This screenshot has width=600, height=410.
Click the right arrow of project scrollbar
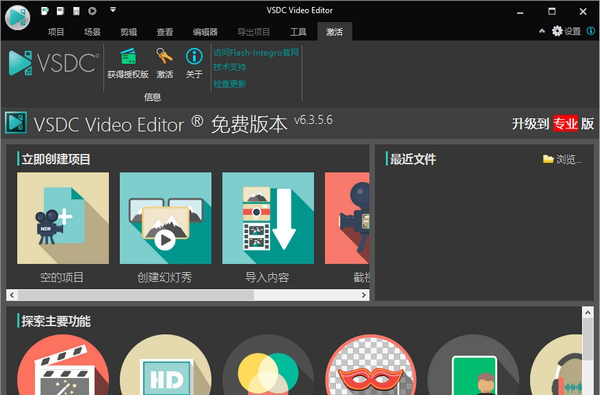click(364, 295)
